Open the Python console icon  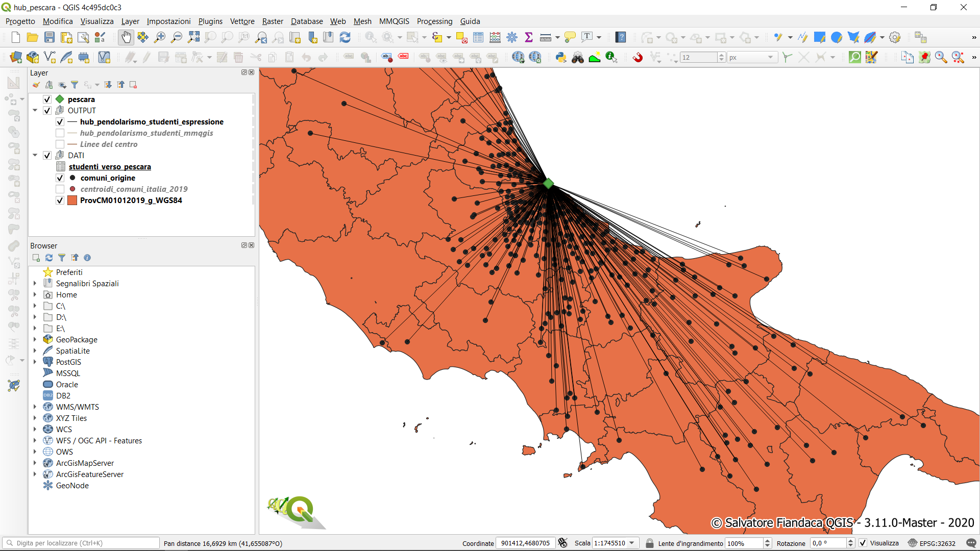(x=561, y=57)
